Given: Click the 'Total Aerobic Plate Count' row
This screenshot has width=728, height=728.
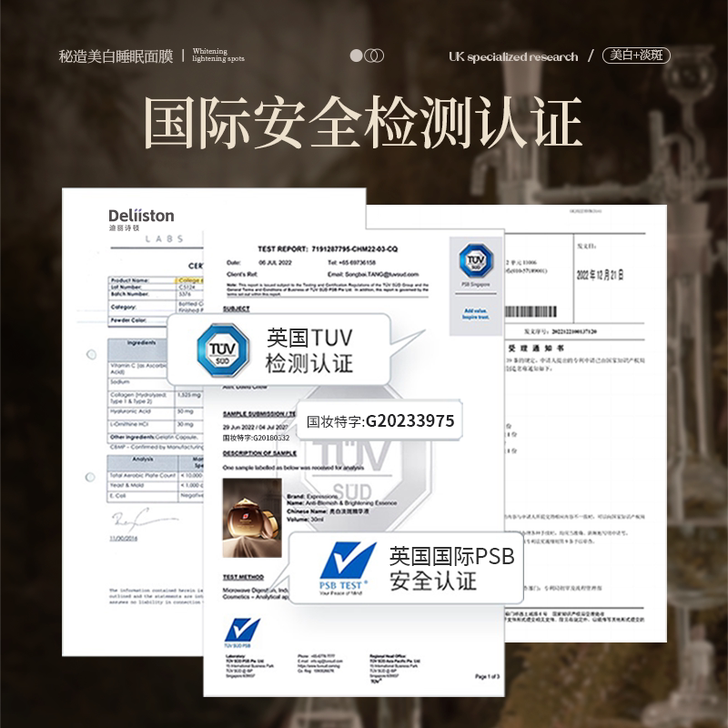Looking at the screenshot, I should (156, 475).
